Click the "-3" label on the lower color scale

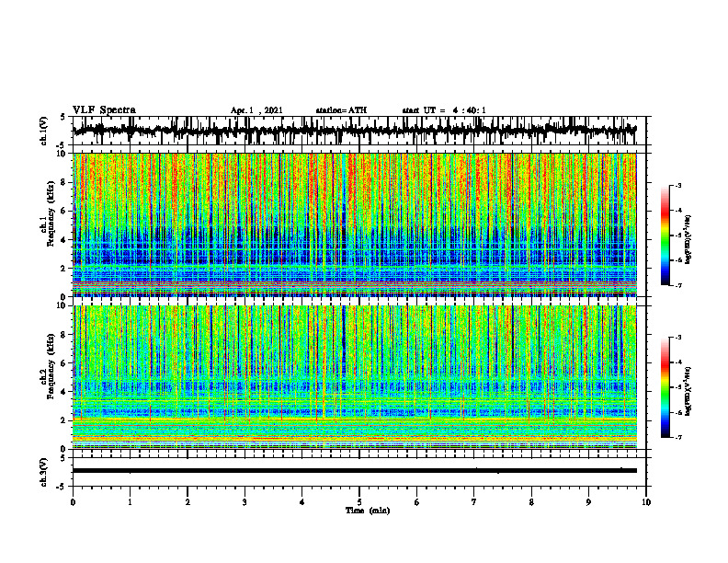678,338
